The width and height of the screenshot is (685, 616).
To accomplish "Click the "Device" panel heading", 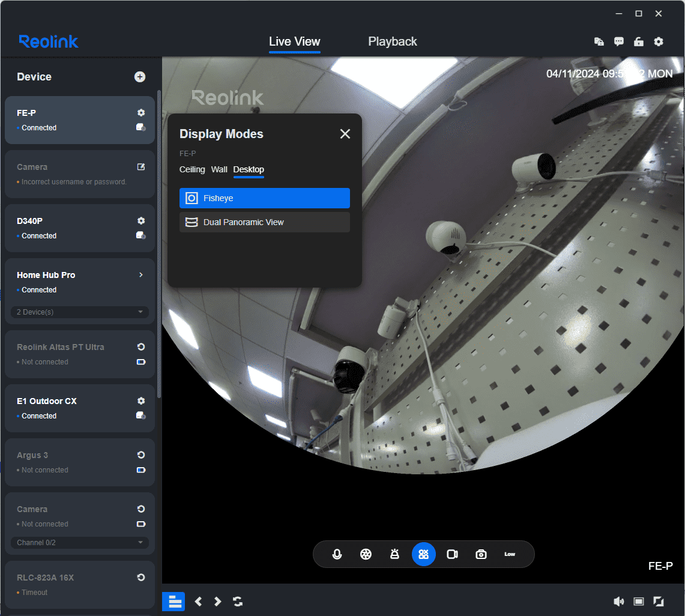I will 34,77.
